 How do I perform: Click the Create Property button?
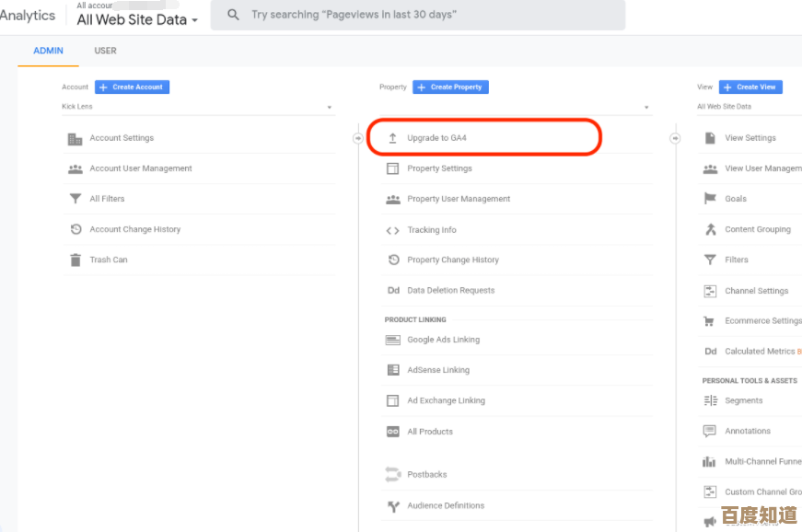point(450,87)
